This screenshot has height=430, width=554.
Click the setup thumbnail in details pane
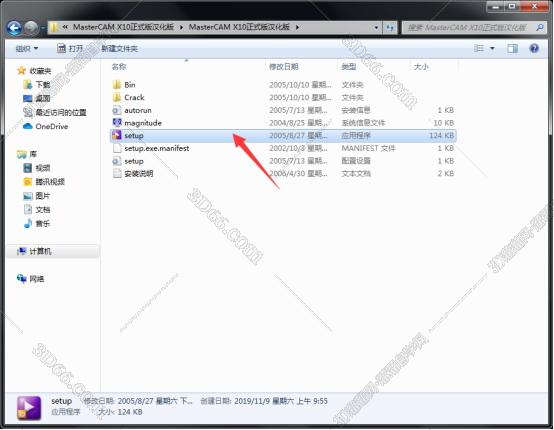[29, 408]
